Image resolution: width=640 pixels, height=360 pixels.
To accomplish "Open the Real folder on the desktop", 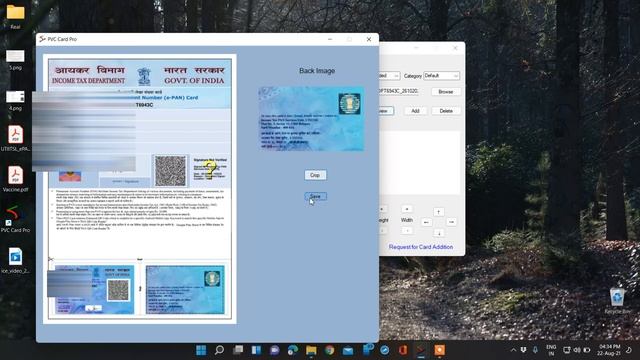I will pos(16,16).
